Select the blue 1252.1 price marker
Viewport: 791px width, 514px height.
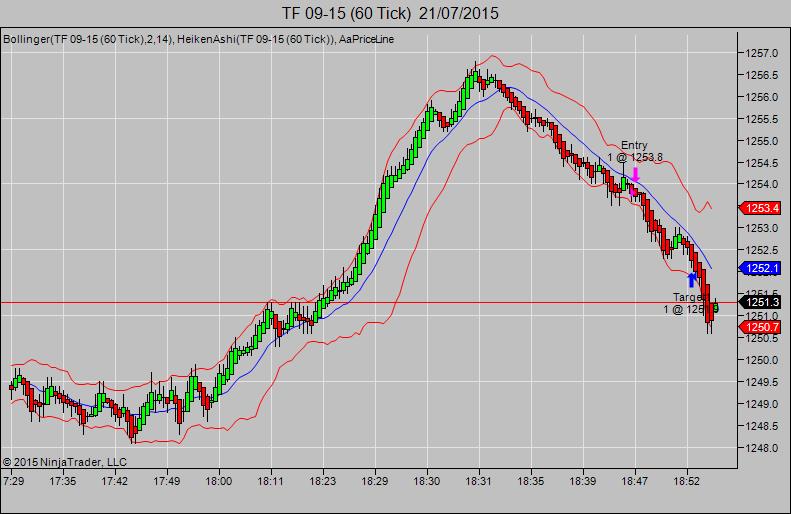point(760,268)
